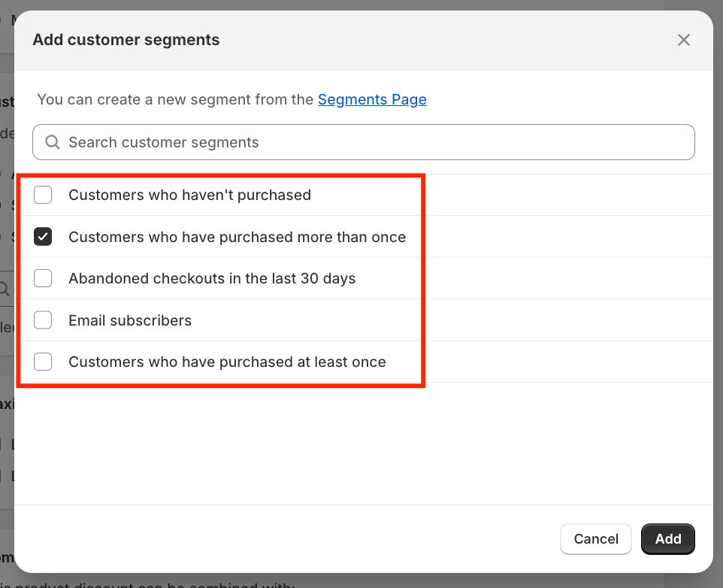This screenshot has height=588, width=723.
Task: Click the "Abandoned checkouts in the last 30 days" text
Action: 212,278
